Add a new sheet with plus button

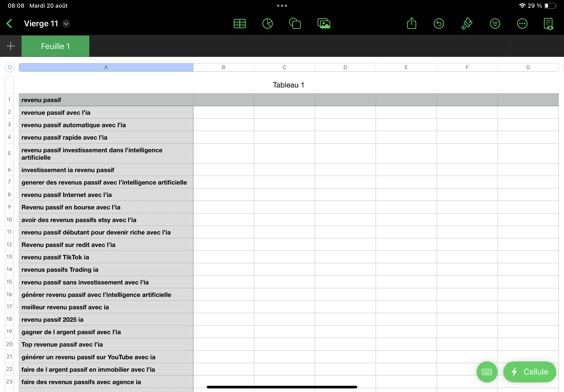pyautogui.click(x=11, y=46)
